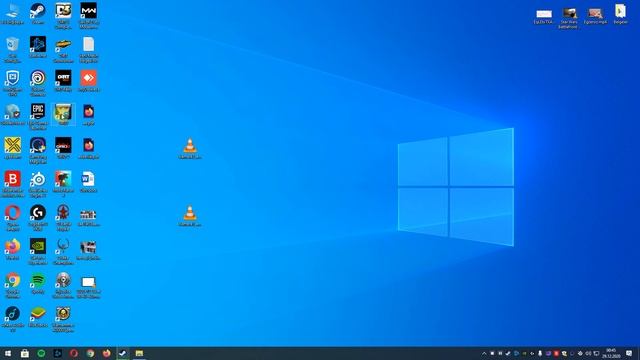Open the Windows Start menu
This screenshot has height=360, width=640.
8,353
